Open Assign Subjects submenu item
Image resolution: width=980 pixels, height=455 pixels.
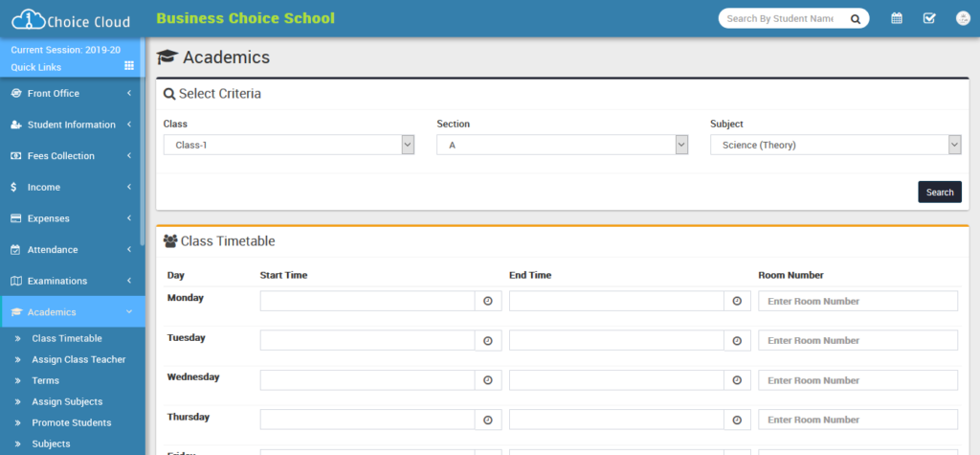[67, 401]
